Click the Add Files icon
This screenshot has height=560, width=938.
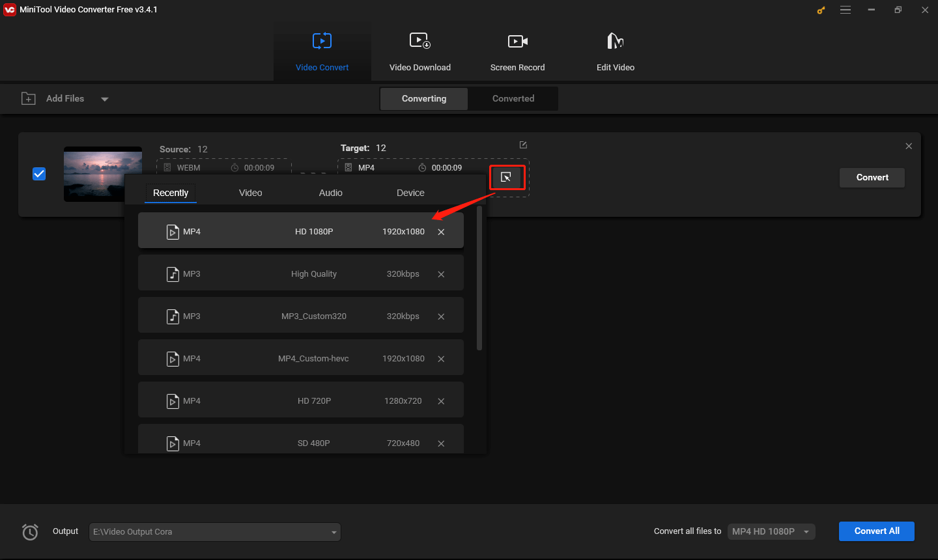point(29,98)
